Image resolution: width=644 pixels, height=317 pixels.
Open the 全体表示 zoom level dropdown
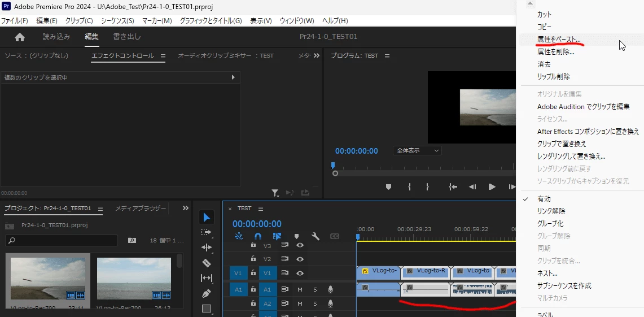(417, 151)
